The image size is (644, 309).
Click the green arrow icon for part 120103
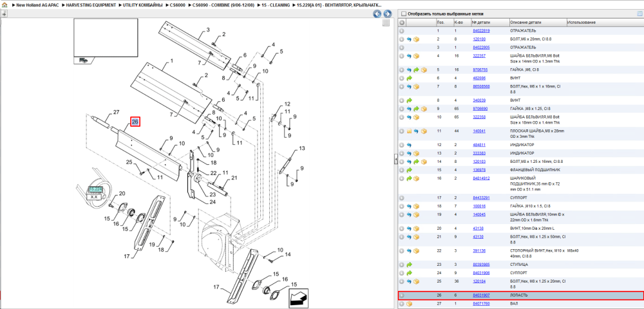pyautogui.click(x=416, y=162)
